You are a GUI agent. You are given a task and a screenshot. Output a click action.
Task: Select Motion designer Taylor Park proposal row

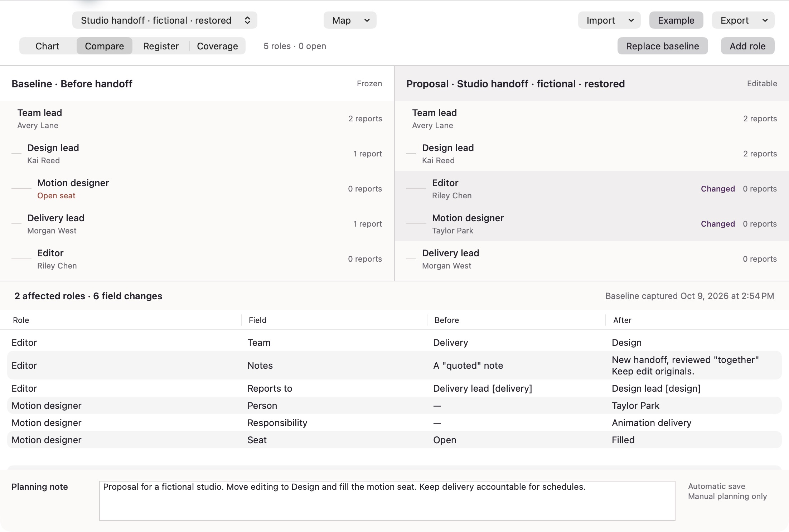pos(592,224)
